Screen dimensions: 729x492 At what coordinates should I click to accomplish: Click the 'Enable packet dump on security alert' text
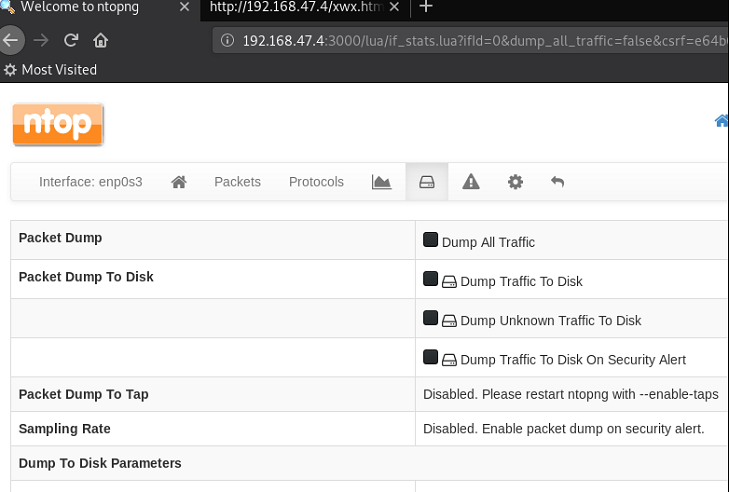[x=593, y=429]
